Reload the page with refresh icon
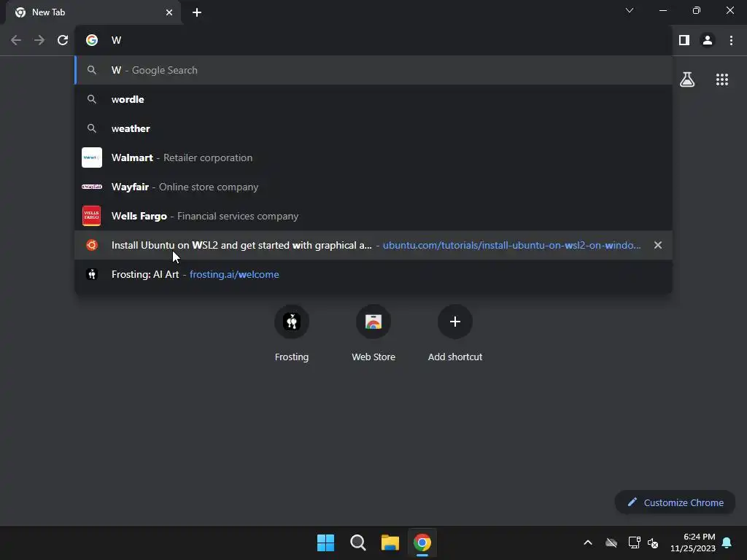The width and height of the screenshot is (747, 560). 63,40
